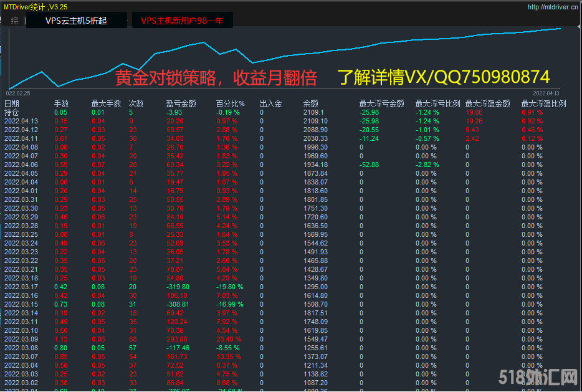The height and width of the screenshot is (392, 582).
Task: Click the 最大浮盈金额 column header
Action: (x=487, y=103)
